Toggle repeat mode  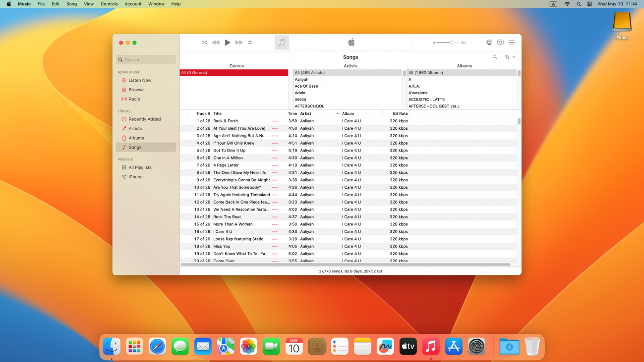point(250,43)
